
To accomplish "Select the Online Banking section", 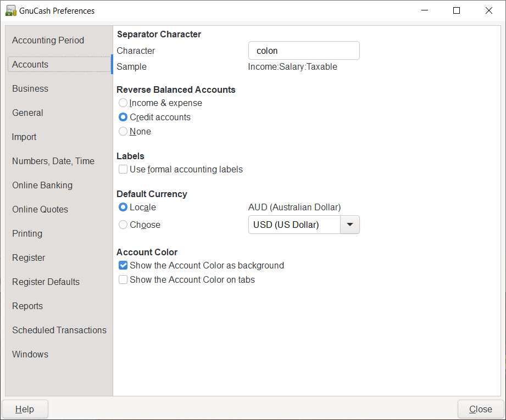I will point(42,185).
